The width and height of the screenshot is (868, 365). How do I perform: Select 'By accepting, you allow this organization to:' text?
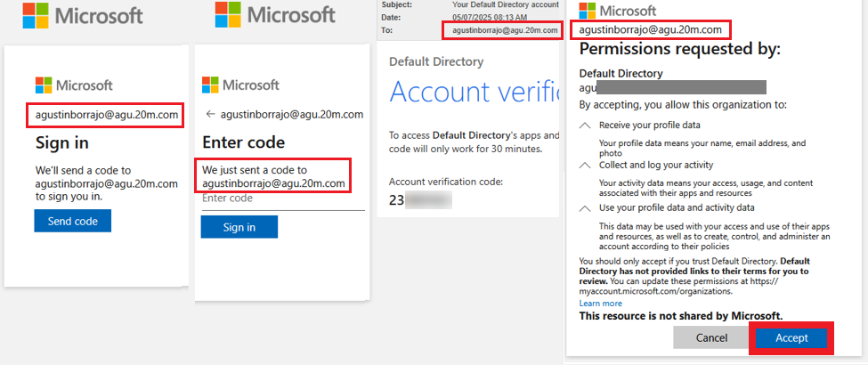[683, 105]
